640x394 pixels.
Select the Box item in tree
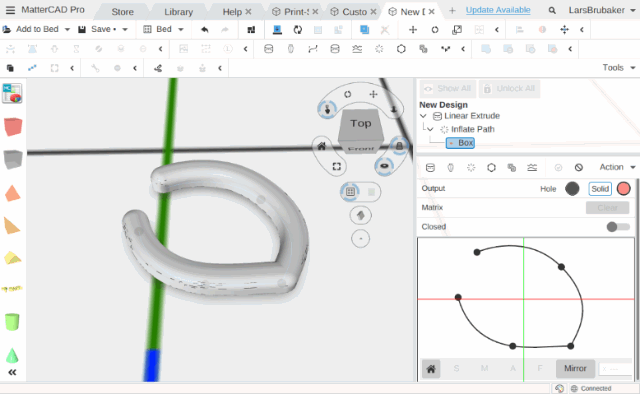pyautogui.click(x=460, y=143)
